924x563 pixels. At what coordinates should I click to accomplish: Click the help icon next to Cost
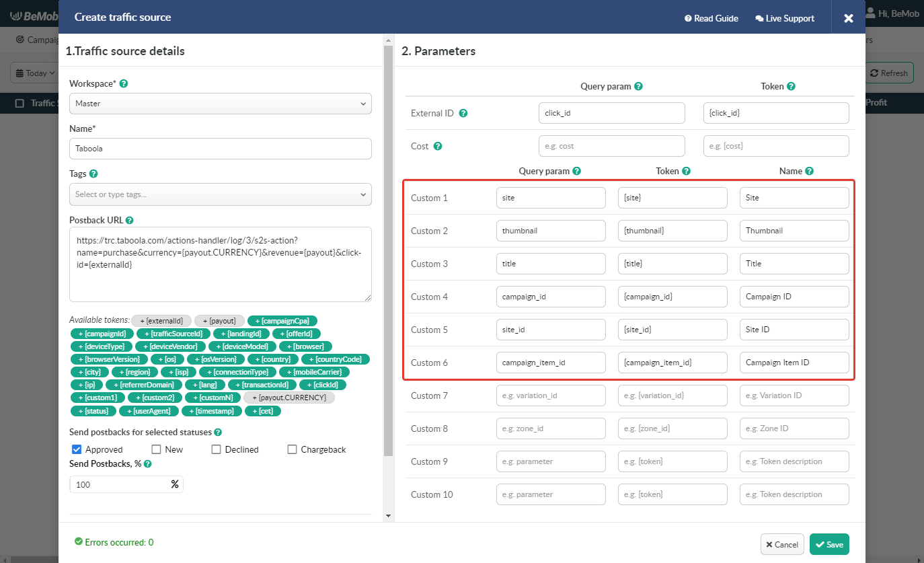(x=438, y=146)
